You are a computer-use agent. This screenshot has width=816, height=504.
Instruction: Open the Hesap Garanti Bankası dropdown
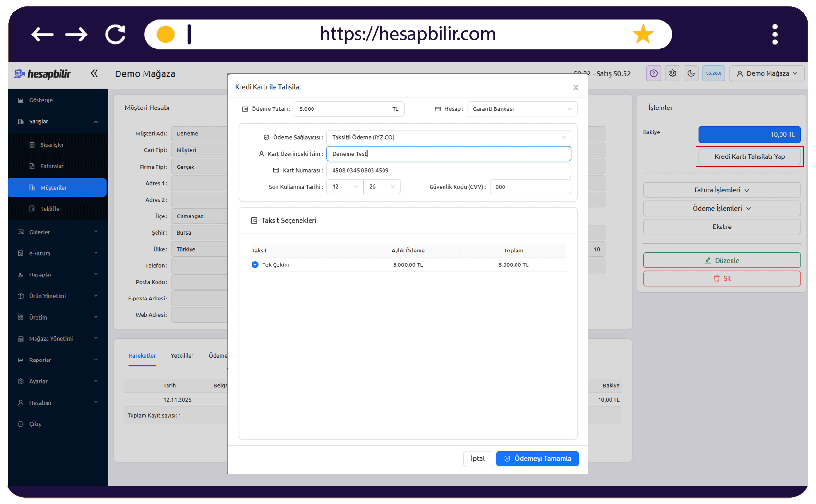[x=522, y=109]
